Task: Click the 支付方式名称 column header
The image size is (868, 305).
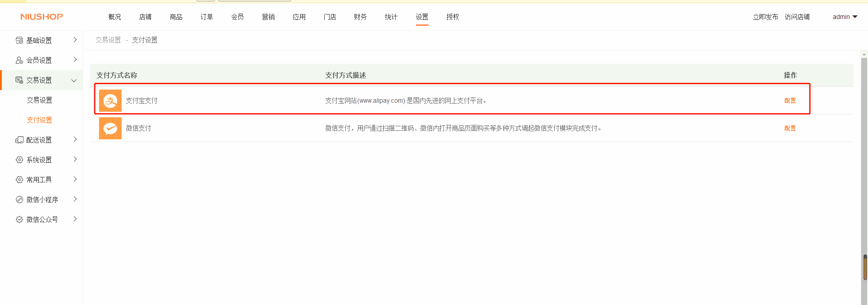Action: coord(117,75)
